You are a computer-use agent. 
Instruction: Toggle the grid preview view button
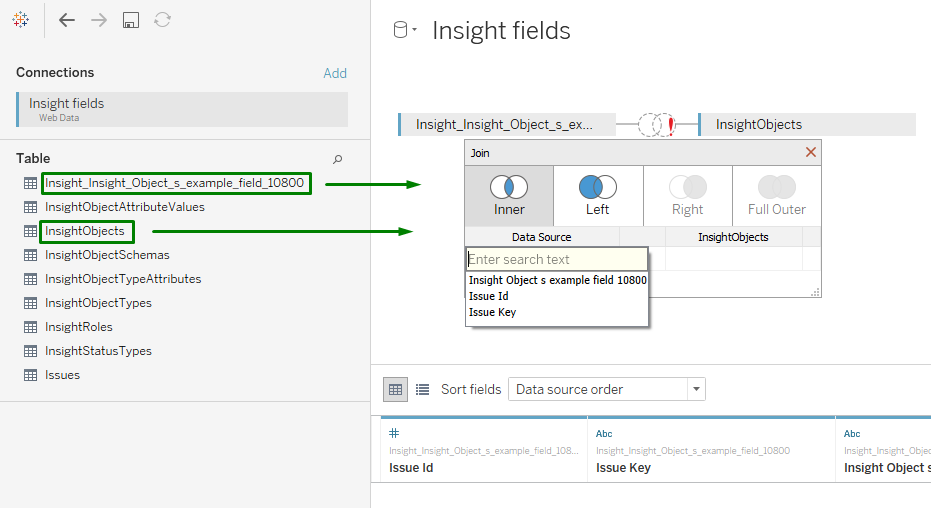(395, 389)
